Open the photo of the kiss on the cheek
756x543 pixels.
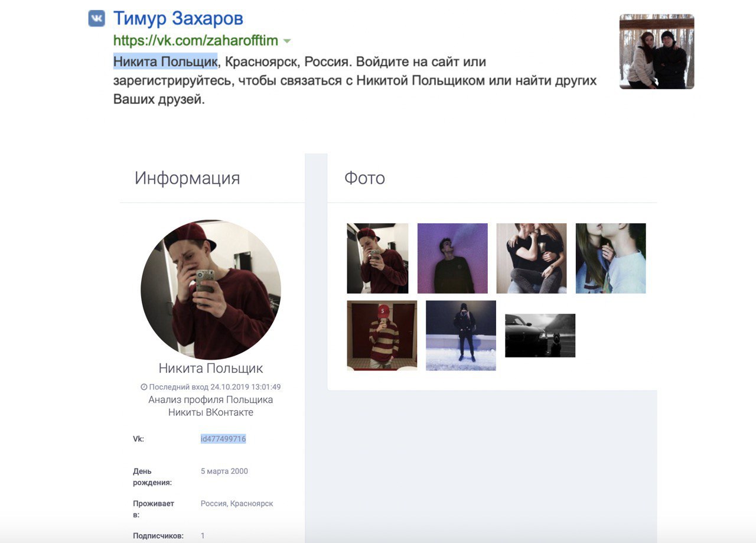[x=611, y=258]
